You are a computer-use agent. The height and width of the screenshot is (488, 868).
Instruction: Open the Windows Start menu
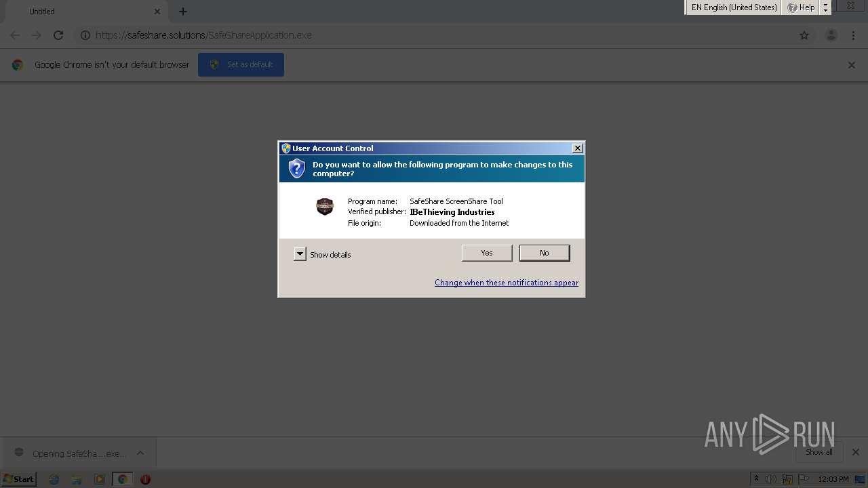[x=18, y=479]
